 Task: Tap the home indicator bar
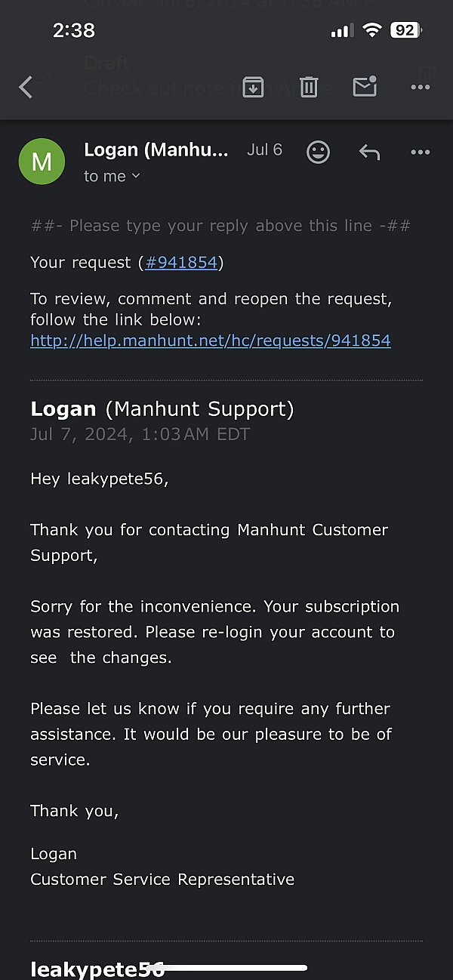(226, 967)
